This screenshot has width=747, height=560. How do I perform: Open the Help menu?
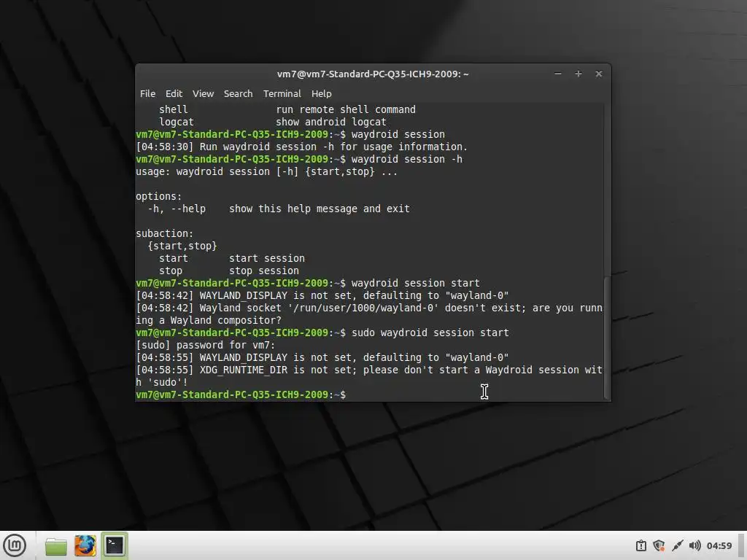pyautogui.click(x=322, y=94)
